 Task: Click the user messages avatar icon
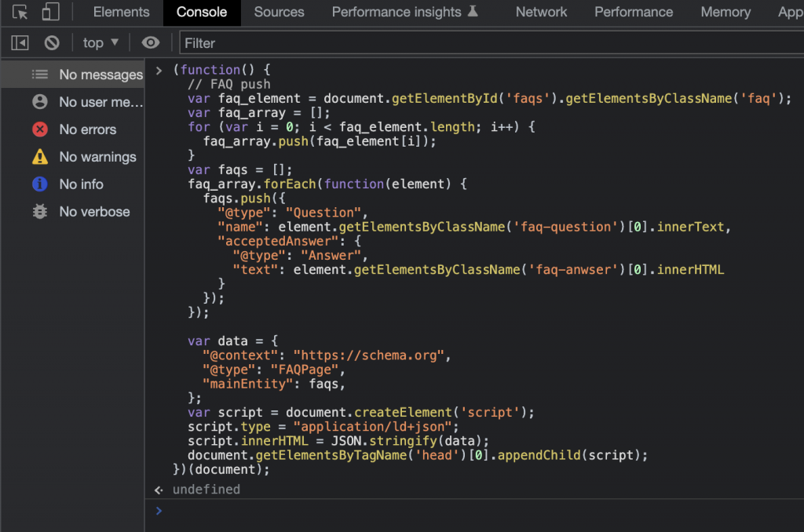(40, 102)
